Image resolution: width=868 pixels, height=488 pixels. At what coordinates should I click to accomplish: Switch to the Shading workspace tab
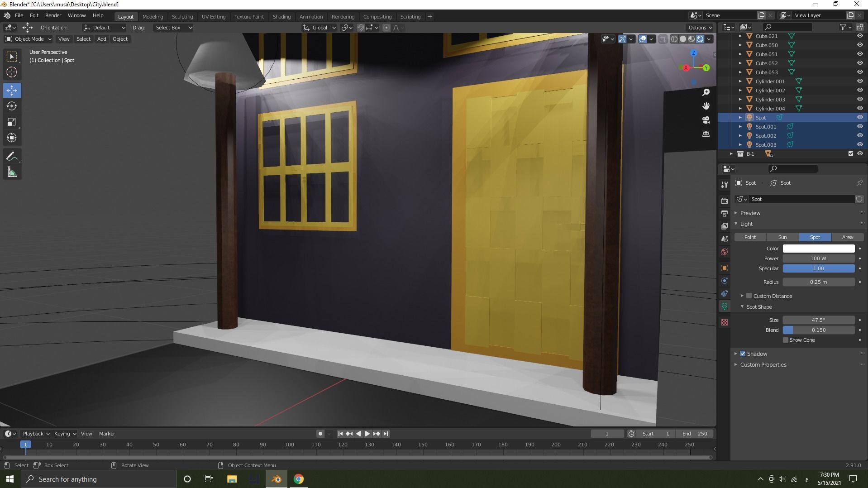click(281, 16)
